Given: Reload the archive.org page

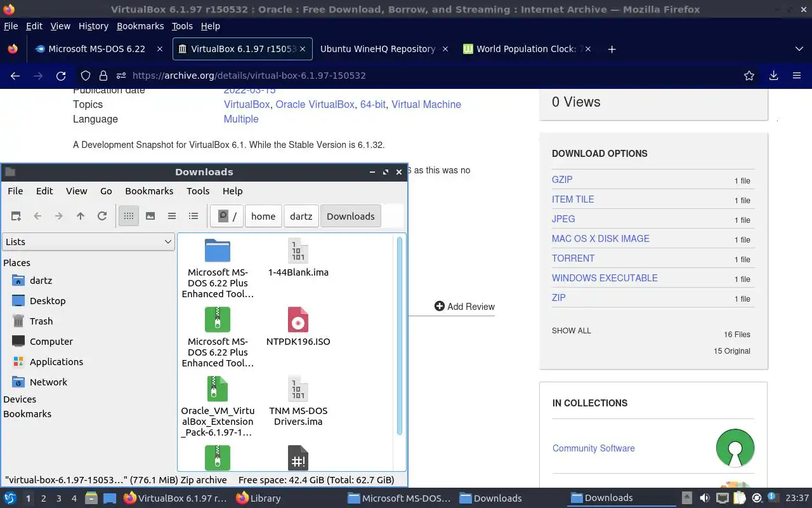Looking at the screenshot, I should tap(61, 76).
